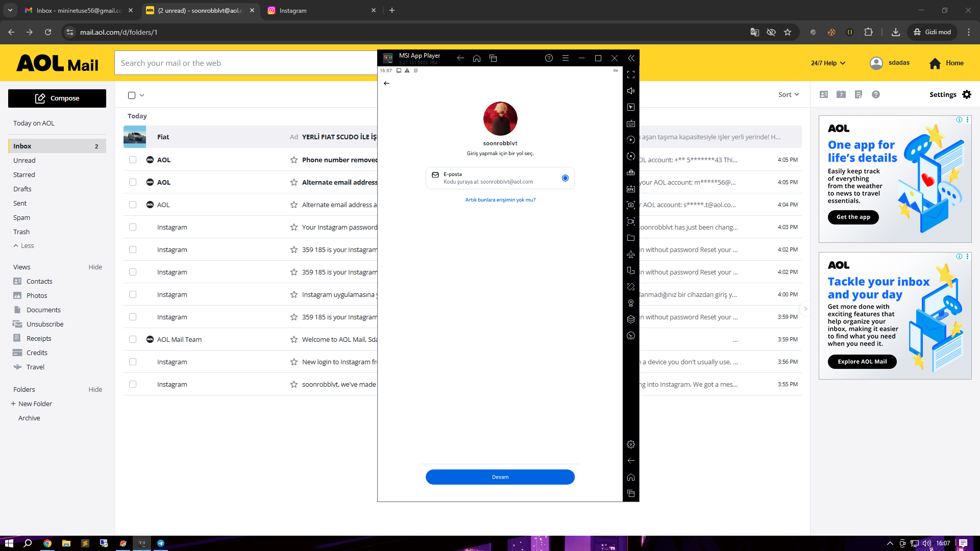The width and height of the screenshot is (980, 551).
Task: Tick the select-all messages checkbox
Action: pos(132,95)
